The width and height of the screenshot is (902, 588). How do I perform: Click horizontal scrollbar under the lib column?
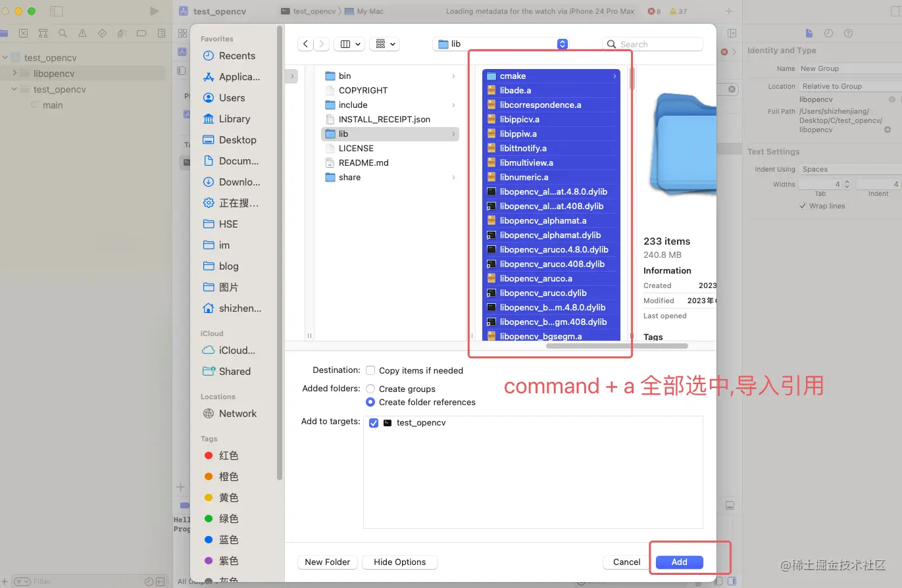616,345
